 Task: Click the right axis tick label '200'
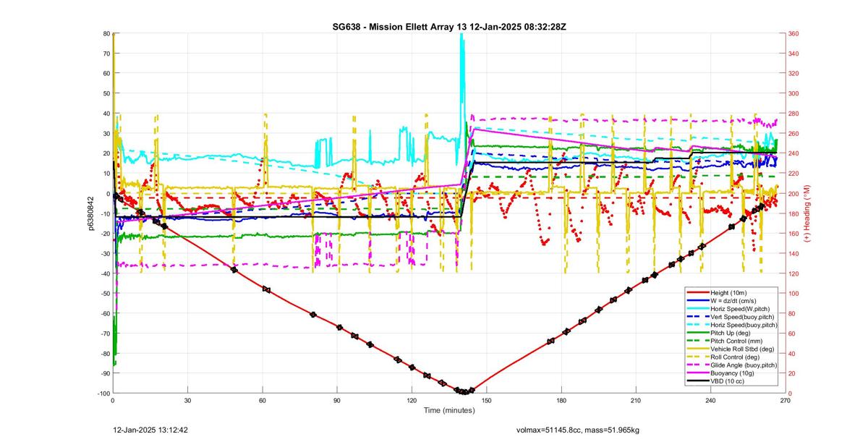pyautogui.click(x=793, y=193)
